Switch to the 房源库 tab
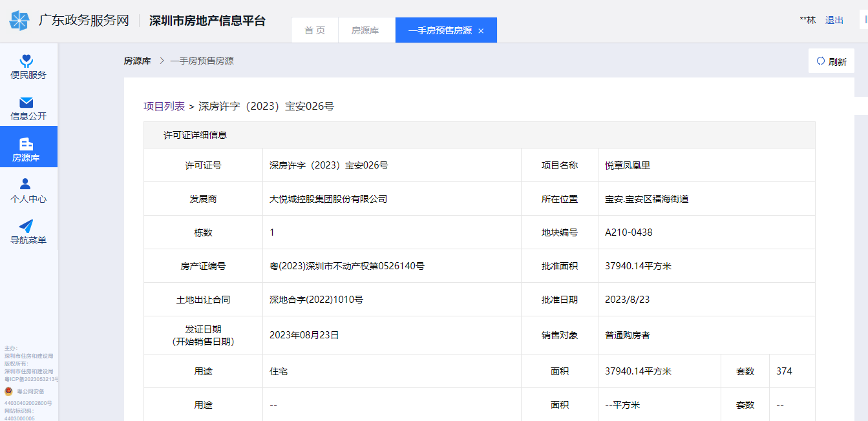 pyautogui.click(x=366, y=30)
